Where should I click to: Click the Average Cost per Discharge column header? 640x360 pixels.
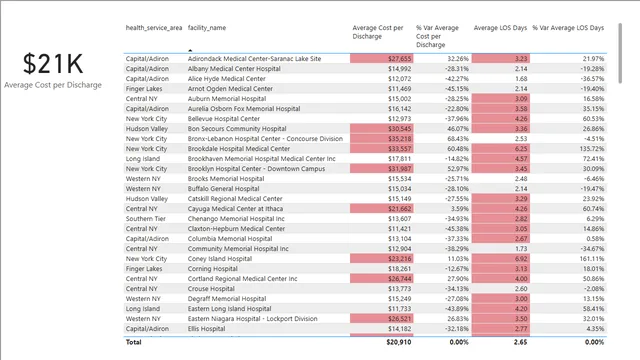(x=378, y=32)
